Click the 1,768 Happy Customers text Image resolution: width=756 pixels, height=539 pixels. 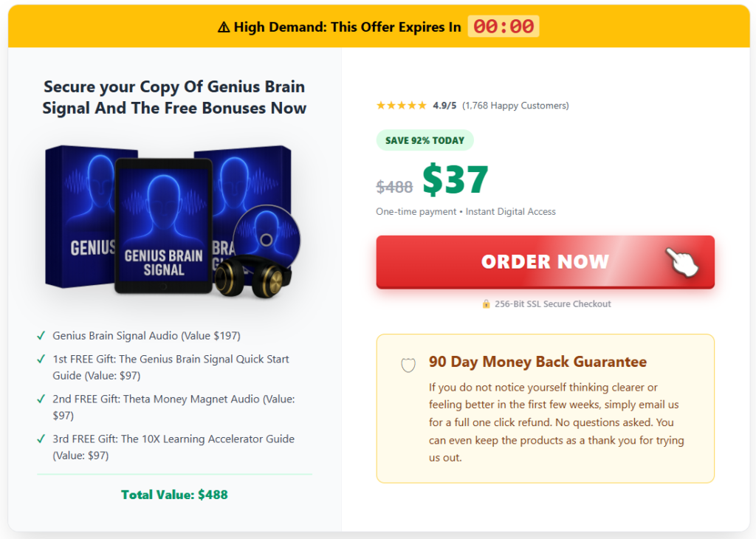[x=515, y=106]
